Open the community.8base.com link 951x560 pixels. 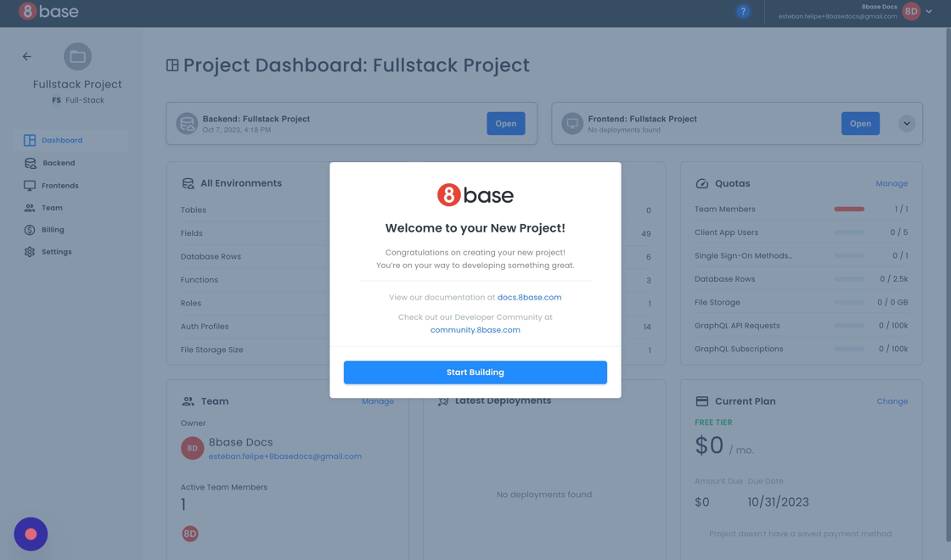tap(475, 330)
